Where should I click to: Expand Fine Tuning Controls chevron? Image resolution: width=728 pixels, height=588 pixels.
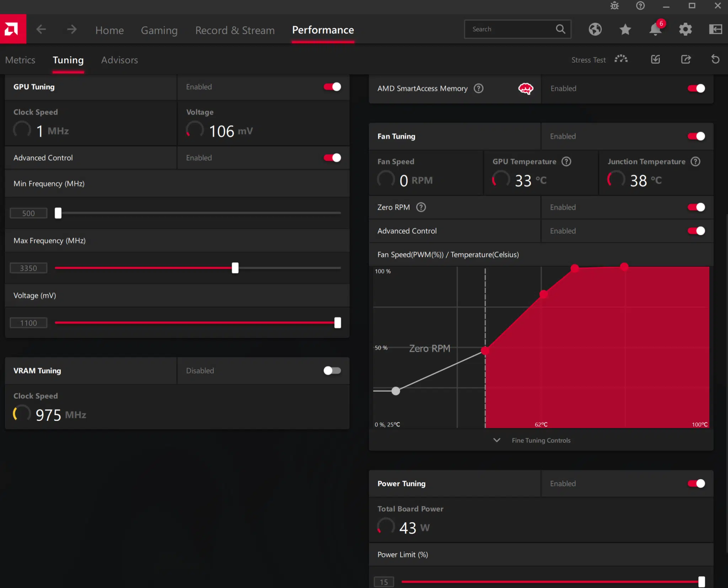[x=497, y=440]
